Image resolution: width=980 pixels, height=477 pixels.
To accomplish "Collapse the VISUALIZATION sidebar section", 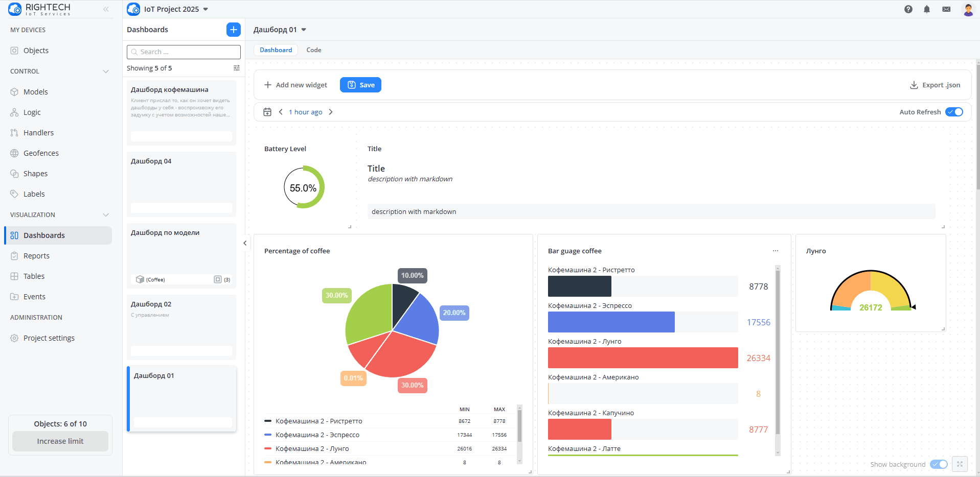I will click(106, 215).
